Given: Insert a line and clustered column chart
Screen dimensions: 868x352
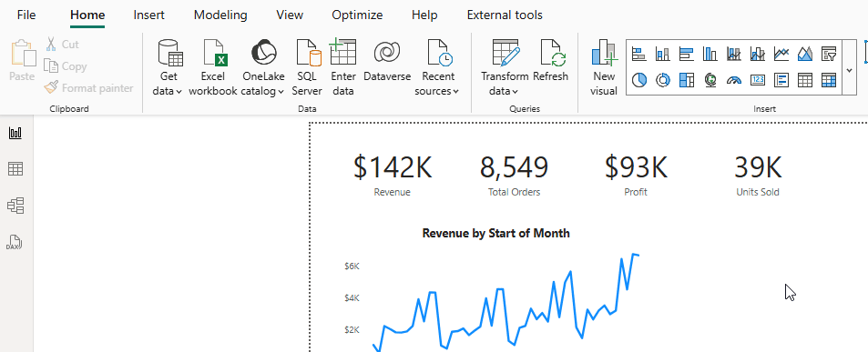Looking at the screenshot, I should coord(758,54).
